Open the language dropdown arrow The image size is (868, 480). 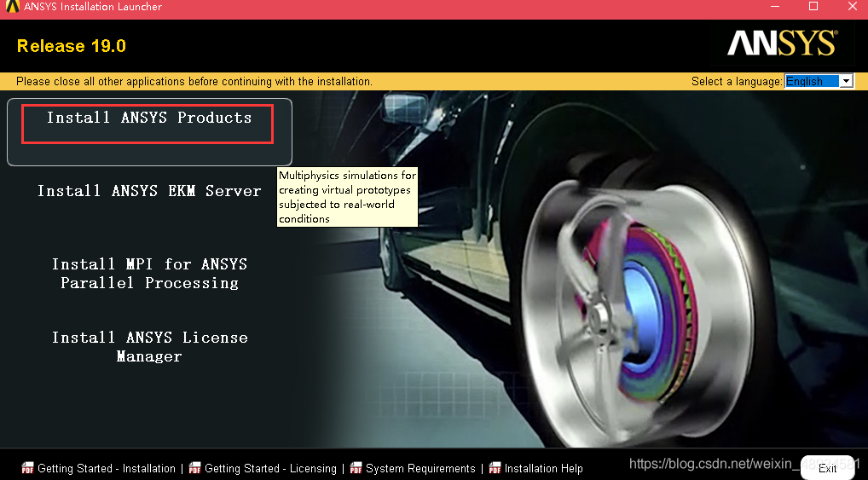pyautogui.click(x=846, y=81)
